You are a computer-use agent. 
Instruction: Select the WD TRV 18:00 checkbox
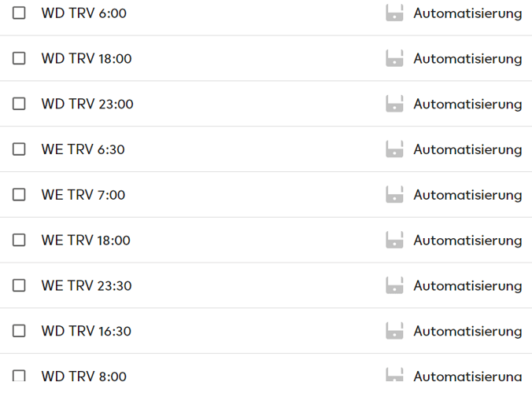tap(19, 59)
